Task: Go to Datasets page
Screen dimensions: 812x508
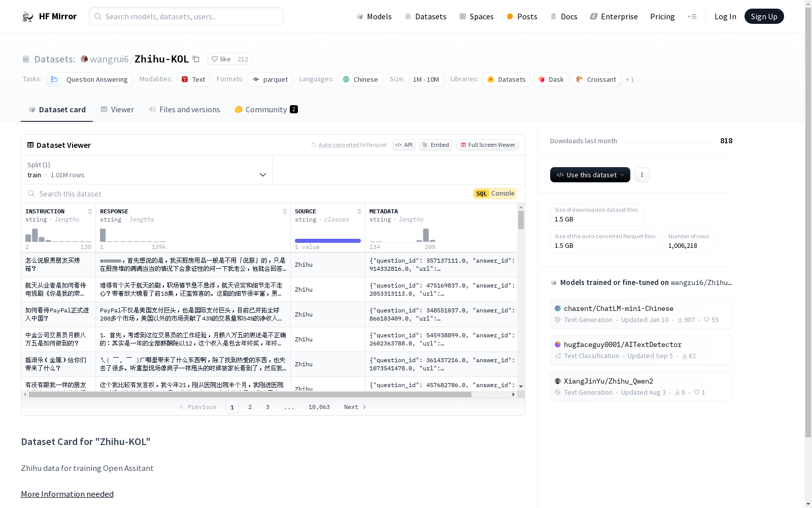Action: 425,17
